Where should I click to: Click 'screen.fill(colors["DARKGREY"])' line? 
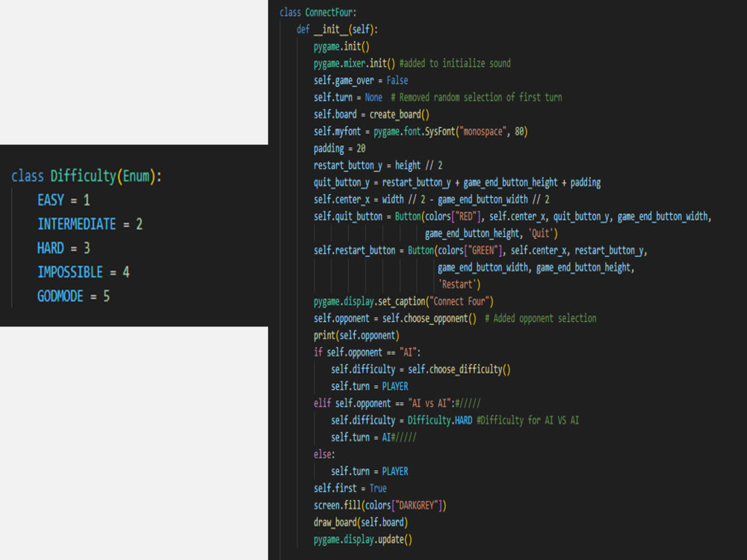coord(379,505)
